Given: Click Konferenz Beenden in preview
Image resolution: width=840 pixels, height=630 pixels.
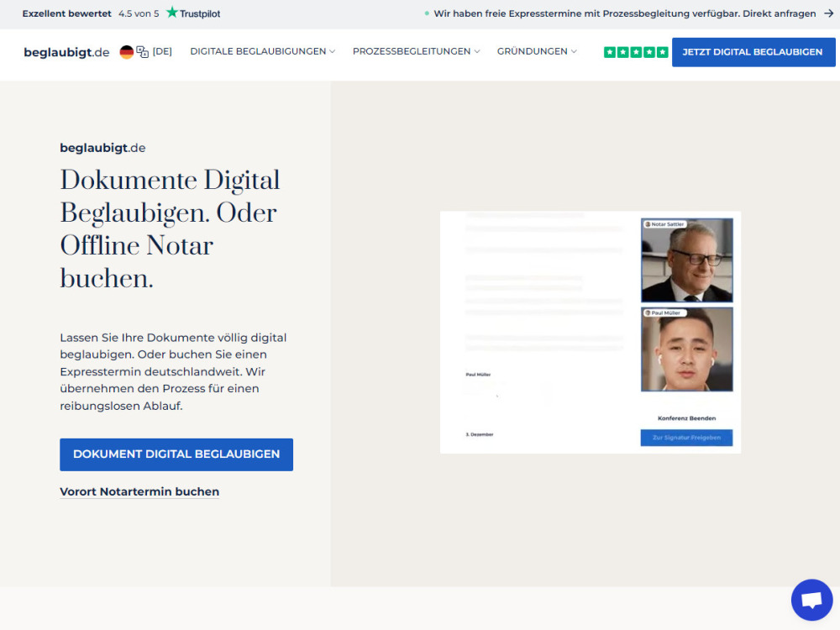Looking at the screenshot, I should click(687, 418).
